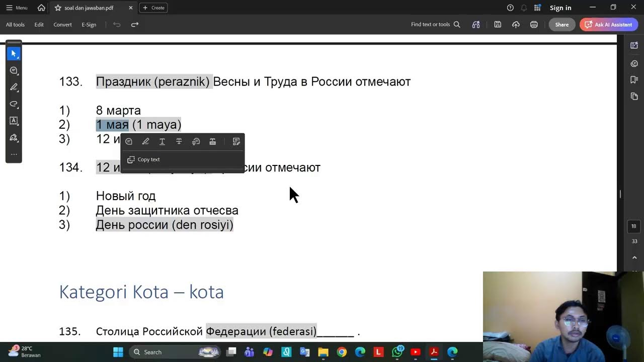This screenshot has width=644, height=362.
Task: Open the Convert menu
Action: [x=62, y=25]
